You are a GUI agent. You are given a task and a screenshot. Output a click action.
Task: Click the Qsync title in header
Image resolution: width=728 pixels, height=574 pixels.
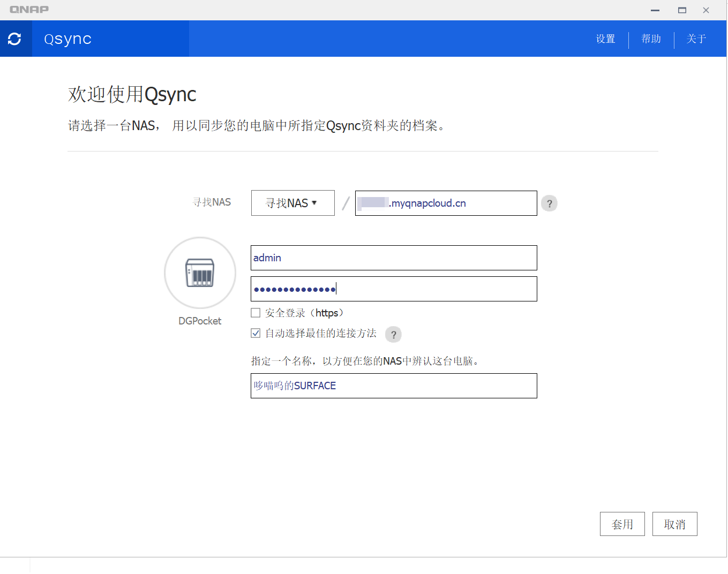(x=67, y=39)
